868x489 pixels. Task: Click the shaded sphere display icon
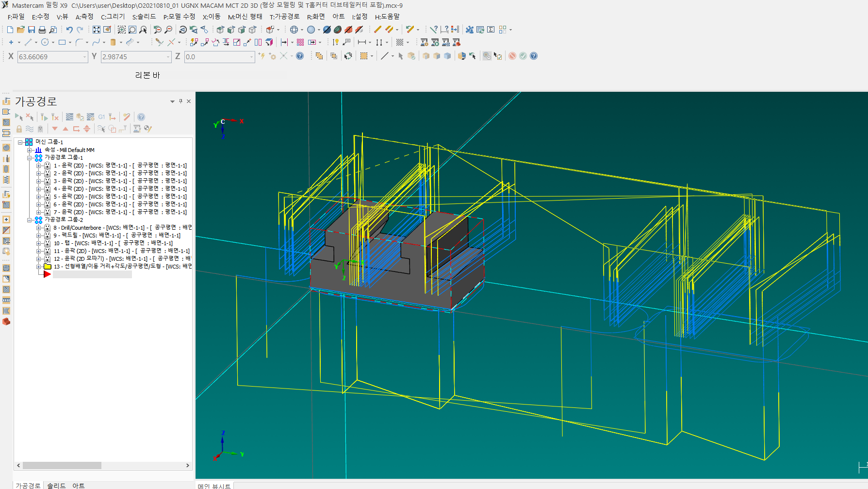point(311,30)
